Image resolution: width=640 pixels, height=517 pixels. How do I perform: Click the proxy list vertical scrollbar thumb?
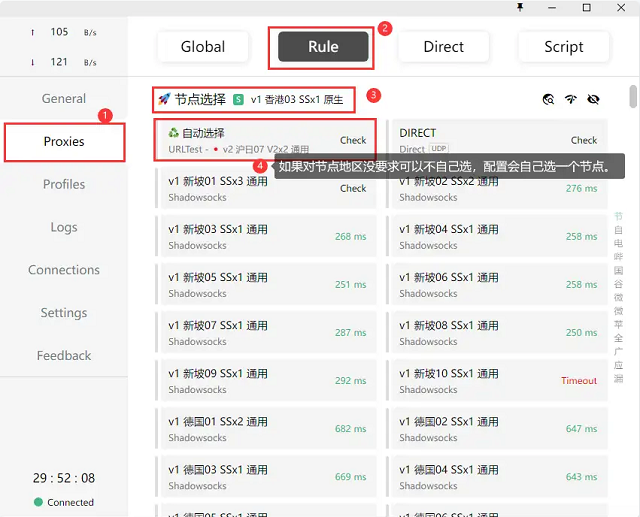pyautogui.click(x=633, y=96)
